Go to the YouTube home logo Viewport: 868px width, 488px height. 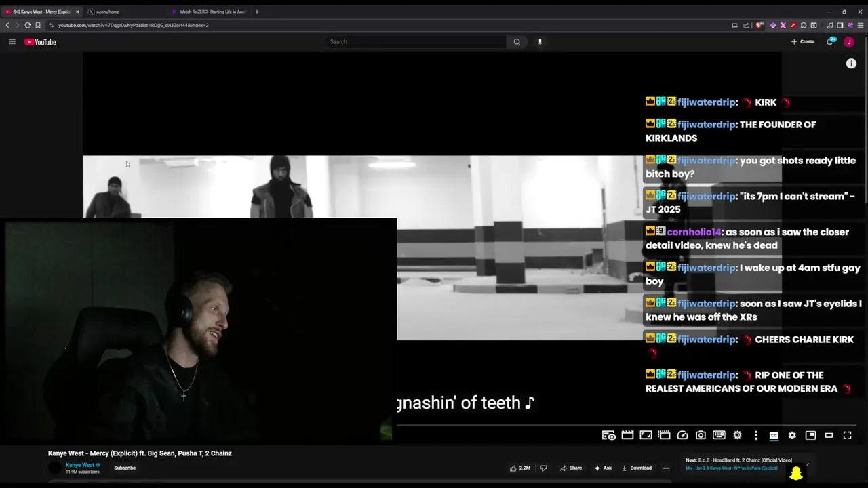pos(40,42)
